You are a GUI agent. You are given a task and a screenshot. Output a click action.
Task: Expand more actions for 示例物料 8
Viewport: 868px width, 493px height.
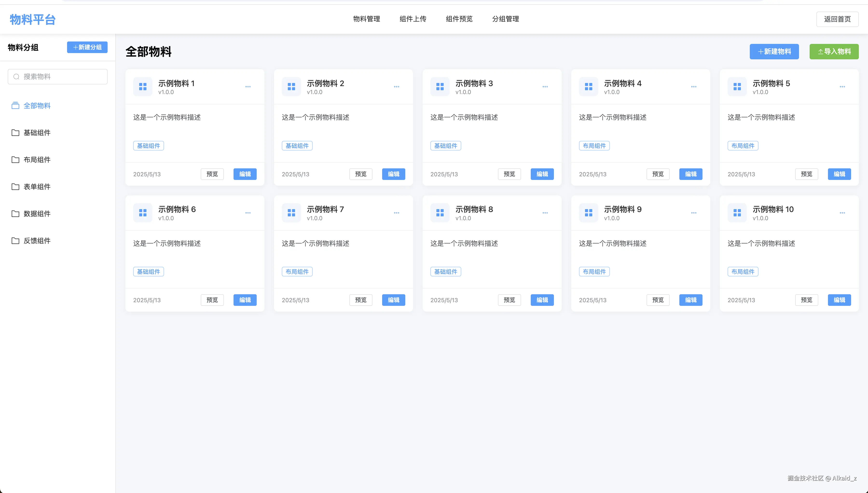[545, 213]
